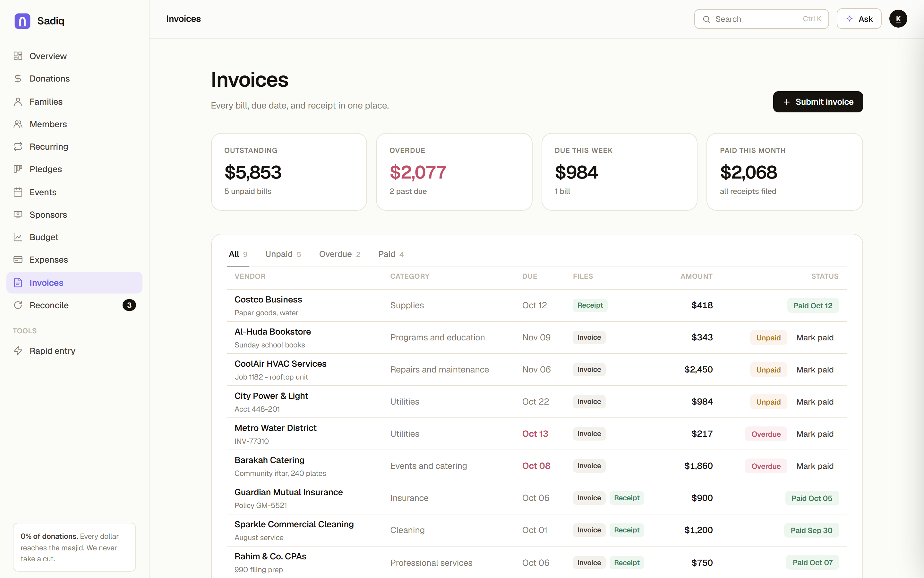Select the Overdue $2,077 summary card

[454, 172]
